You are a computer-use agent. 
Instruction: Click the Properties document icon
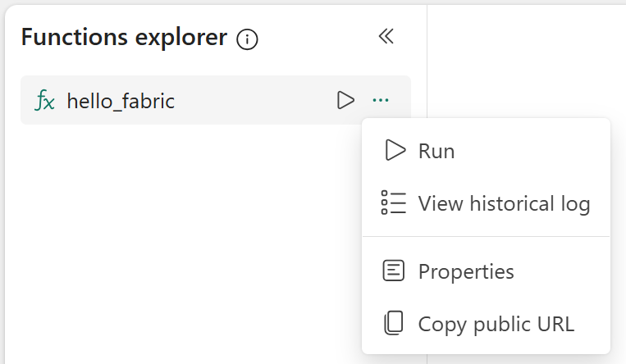[394, 271]
